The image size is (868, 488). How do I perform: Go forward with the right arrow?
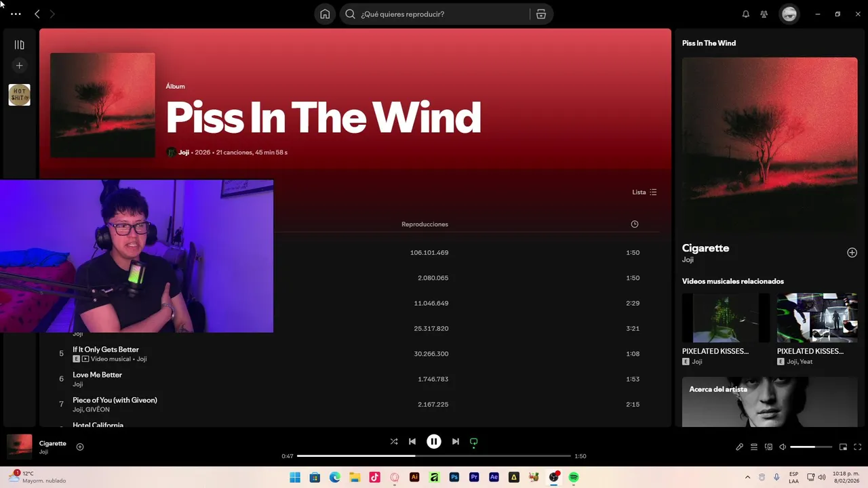pyautogui.click(x=52, y=14)
